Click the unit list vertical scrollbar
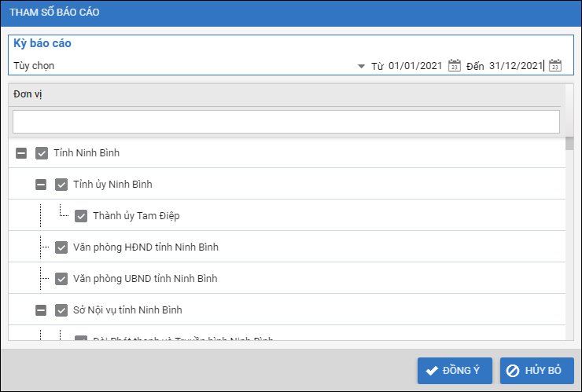The width and height of the screenshot is (582, 392). [569, 236]
